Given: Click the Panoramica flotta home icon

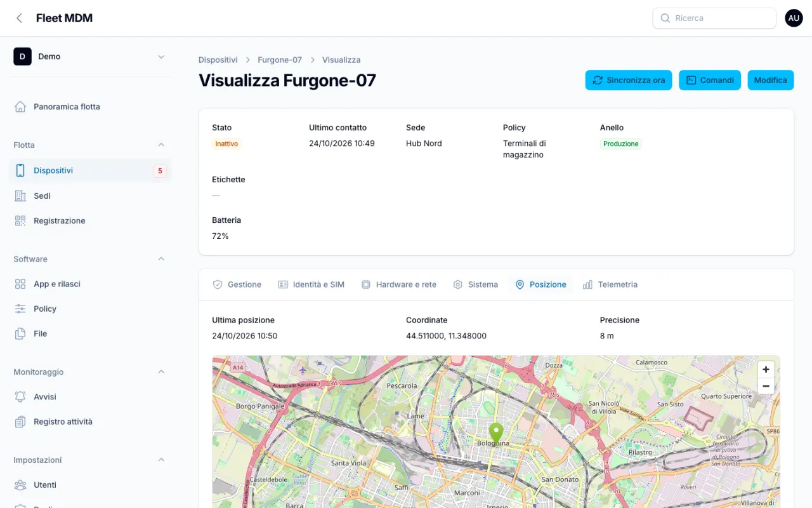Looking at the screenshot, I should pos(20,107).
